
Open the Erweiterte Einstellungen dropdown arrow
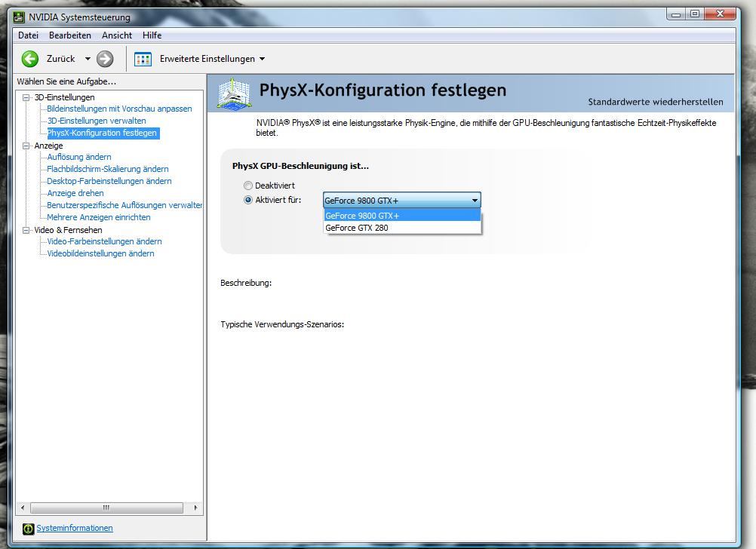tap(263, 59)
